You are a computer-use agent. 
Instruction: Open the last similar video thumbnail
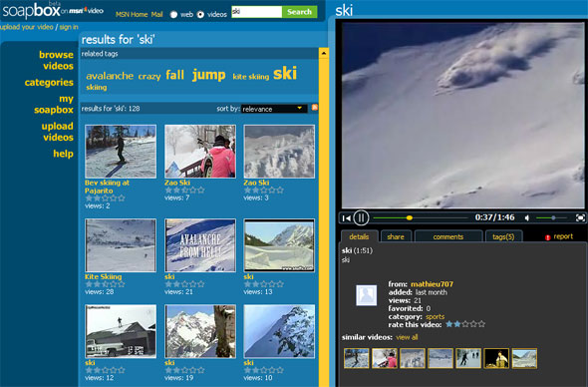pyautogui.click(x=524, y=358)
